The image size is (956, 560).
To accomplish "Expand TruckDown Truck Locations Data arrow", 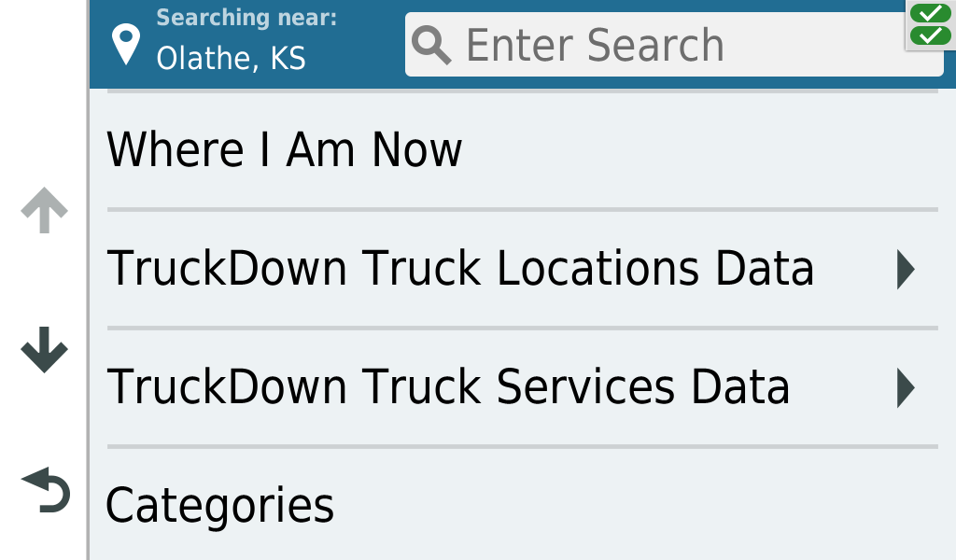I will point(906,269).
